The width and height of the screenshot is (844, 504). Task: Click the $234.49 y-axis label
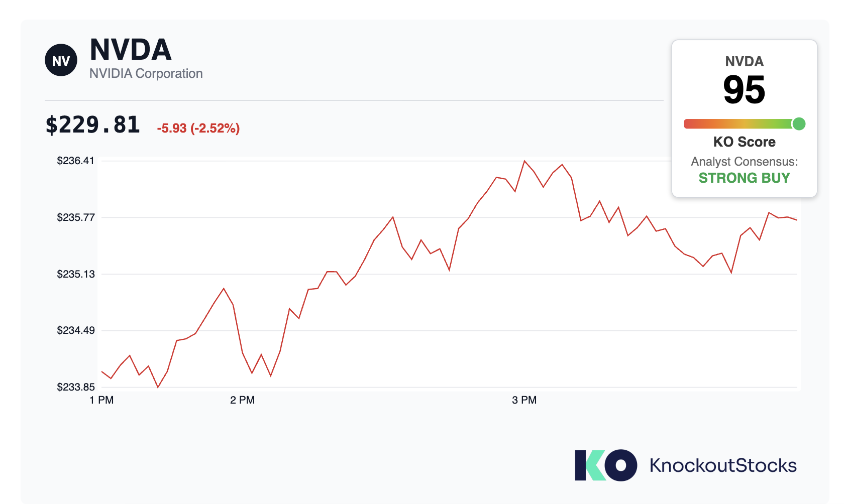pos(75,330)
